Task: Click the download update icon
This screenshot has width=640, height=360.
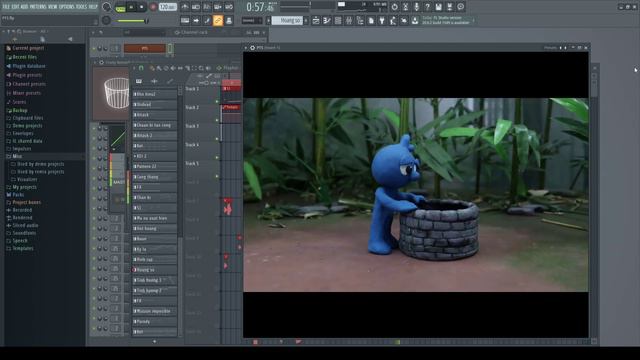Action: (415, 20)
